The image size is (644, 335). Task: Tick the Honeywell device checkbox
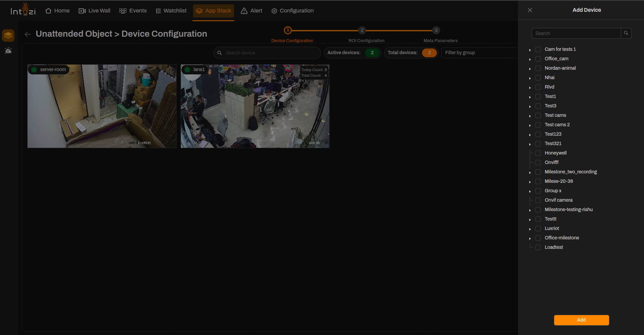pos(538,153)
